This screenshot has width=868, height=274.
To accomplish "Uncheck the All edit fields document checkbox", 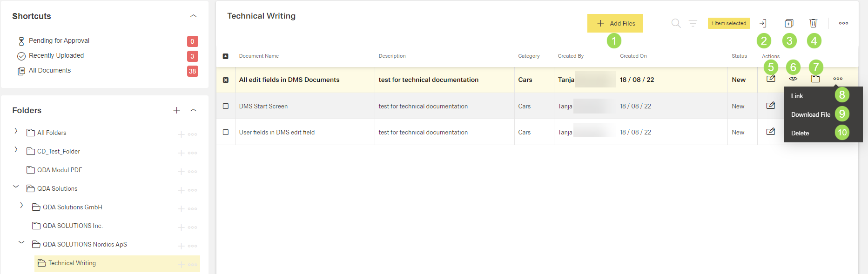I will tap(226, 80).
